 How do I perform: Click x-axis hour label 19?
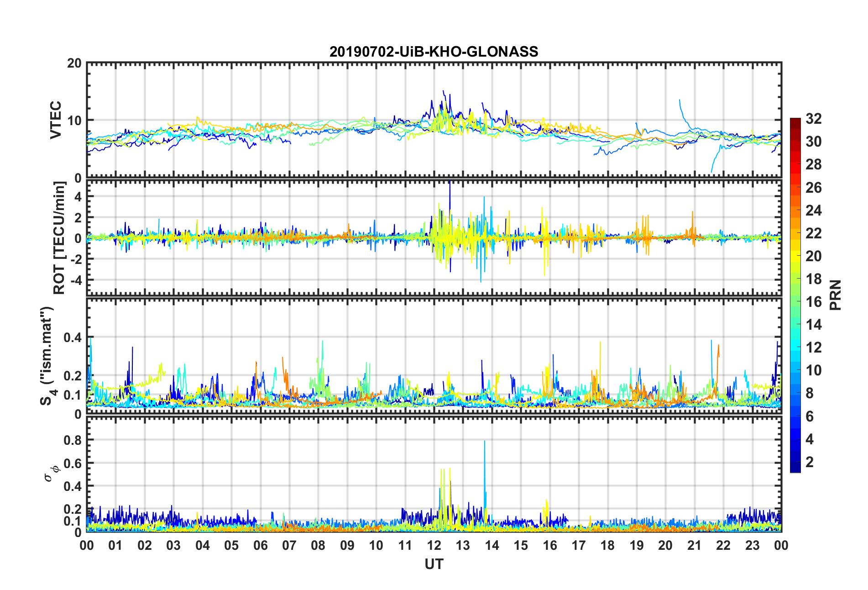coord(637,545)
